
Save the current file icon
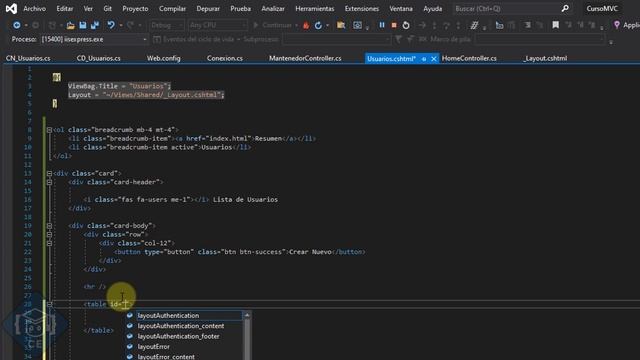tap(83, 25)
